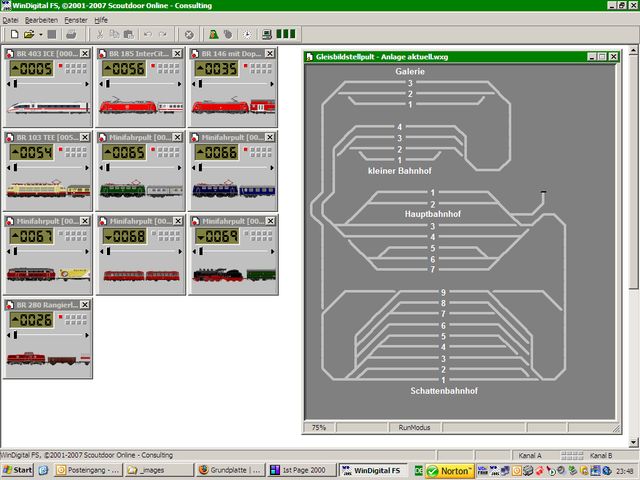Viewport: 640px width, 480px height.
Task: Click the BR 103 TEE train image
Action: click(x=48, y=189)
